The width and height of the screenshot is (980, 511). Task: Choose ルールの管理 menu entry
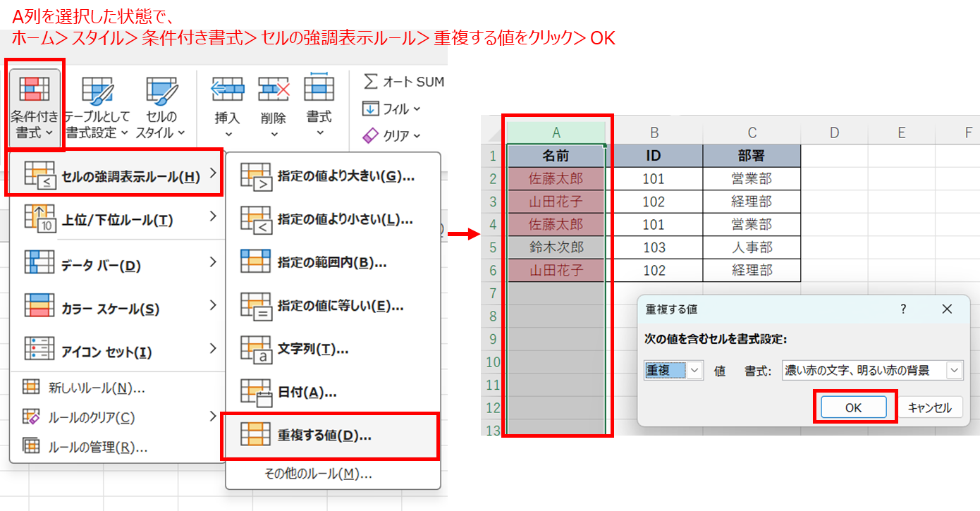[x=117, y=447]
